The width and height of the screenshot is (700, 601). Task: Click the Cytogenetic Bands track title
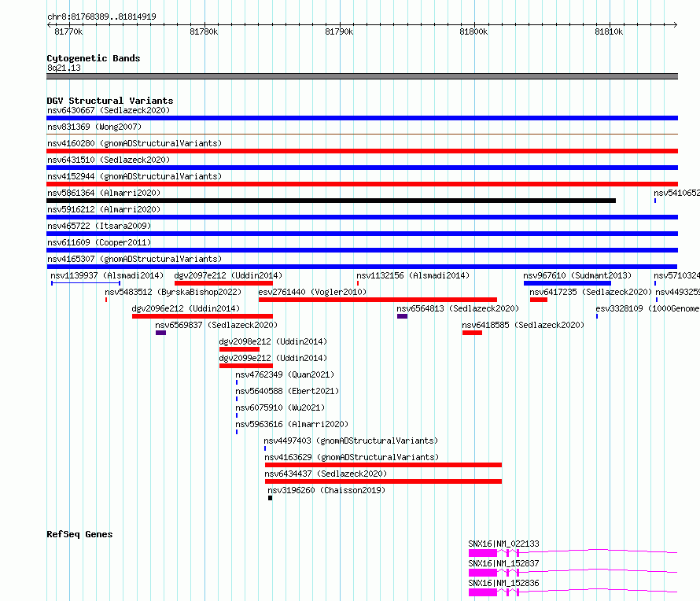(x=94, y=58)
